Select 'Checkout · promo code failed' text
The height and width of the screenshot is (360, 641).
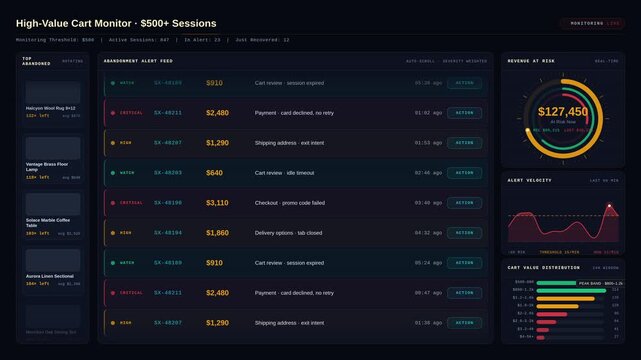pos(290,203)
